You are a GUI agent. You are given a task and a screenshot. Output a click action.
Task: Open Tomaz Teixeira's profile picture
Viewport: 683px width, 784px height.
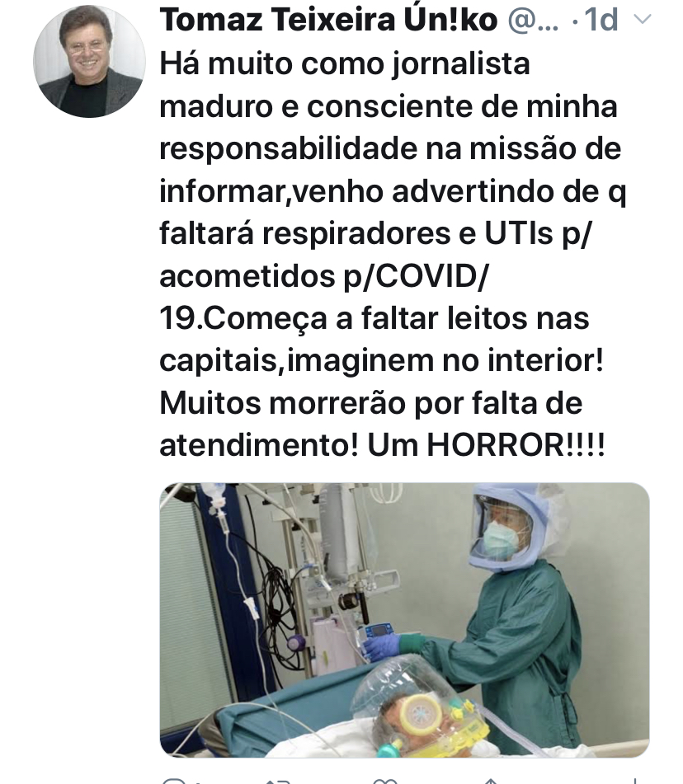point(89,62)
